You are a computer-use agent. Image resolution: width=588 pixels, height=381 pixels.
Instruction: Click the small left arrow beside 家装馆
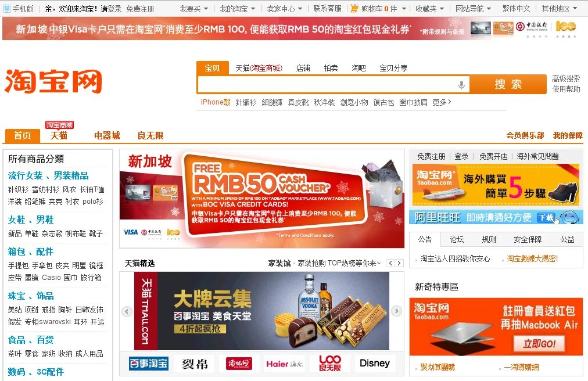pyautogui.click(x=390, y=263)
